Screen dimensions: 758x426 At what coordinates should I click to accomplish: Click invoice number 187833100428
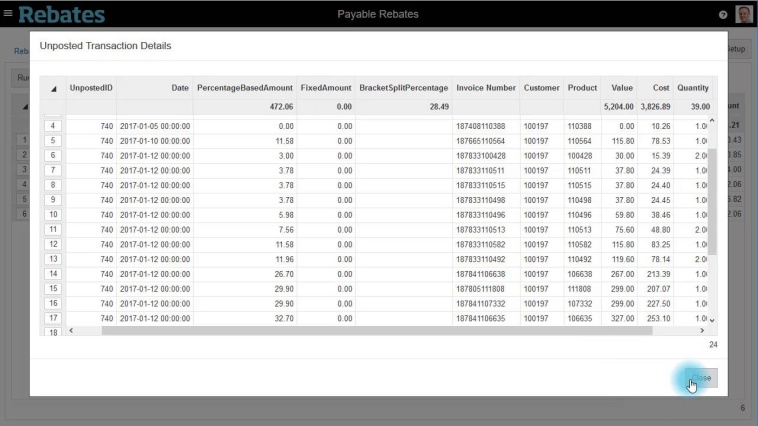point(481,156)
